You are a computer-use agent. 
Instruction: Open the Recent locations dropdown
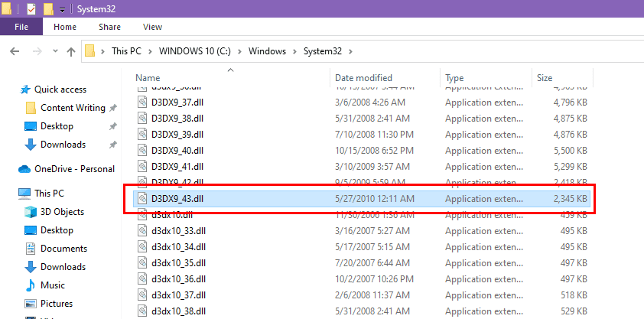(x=55, y=51)
